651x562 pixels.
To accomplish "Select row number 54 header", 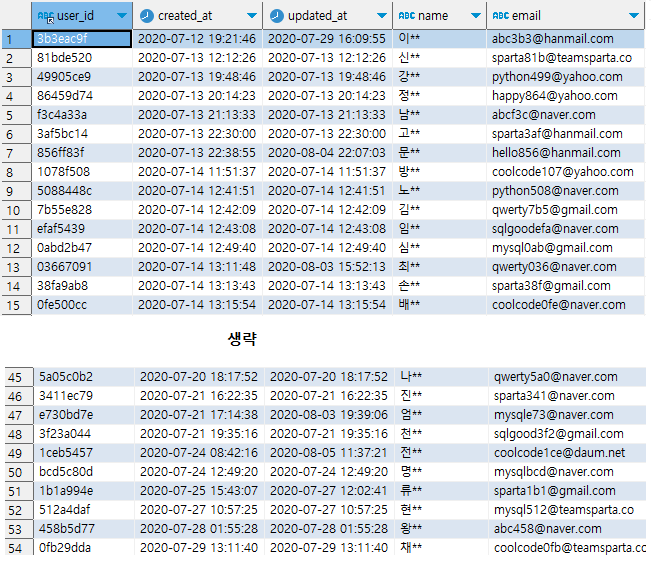I will [19, 548].
